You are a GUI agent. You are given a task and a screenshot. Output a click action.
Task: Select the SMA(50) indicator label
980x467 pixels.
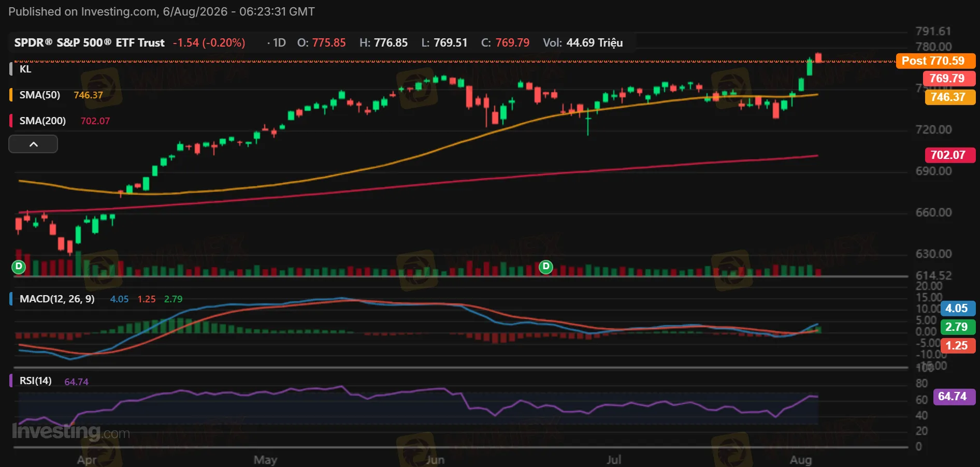tap(40, 95)
